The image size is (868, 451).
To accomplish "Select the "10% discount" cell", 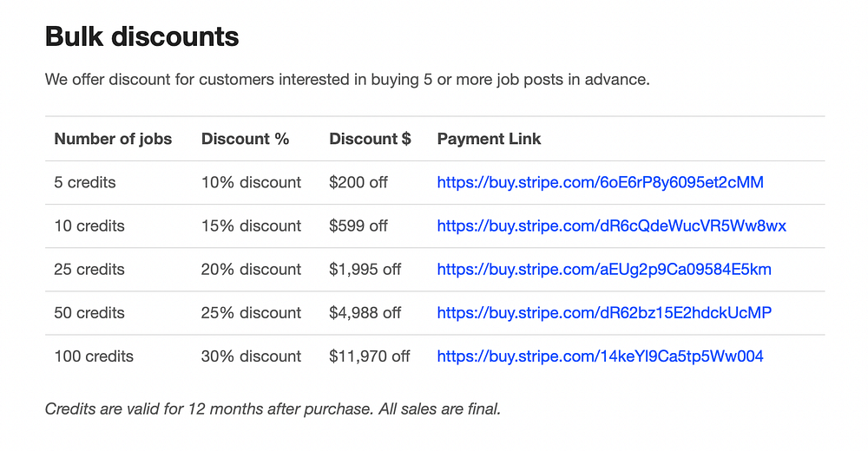I will click(x=251, y=182).
